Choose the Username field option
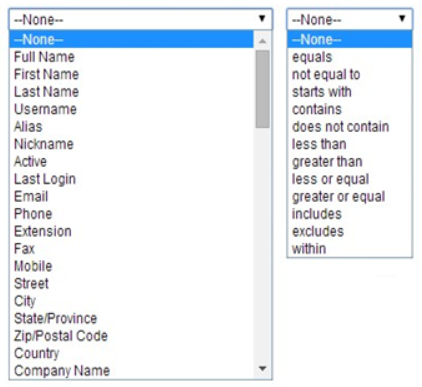The image size is (422, 387). tap(131, 109)
